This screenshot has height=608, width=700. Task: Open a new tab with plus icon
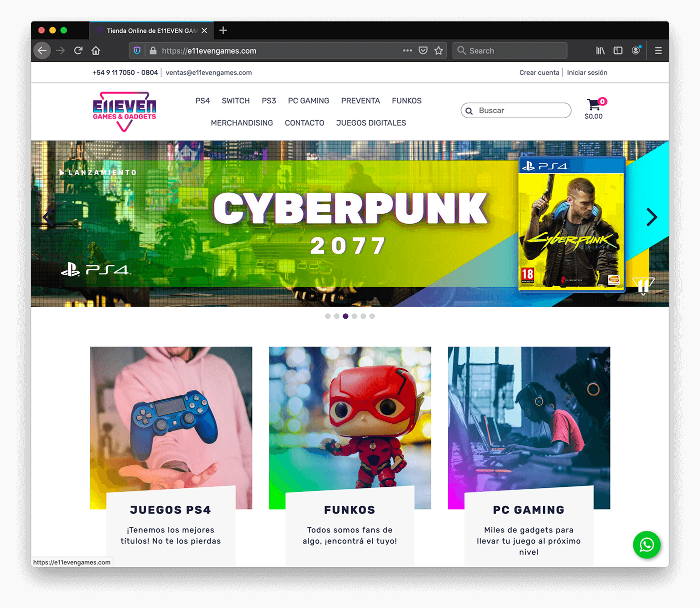click(223, 31)
